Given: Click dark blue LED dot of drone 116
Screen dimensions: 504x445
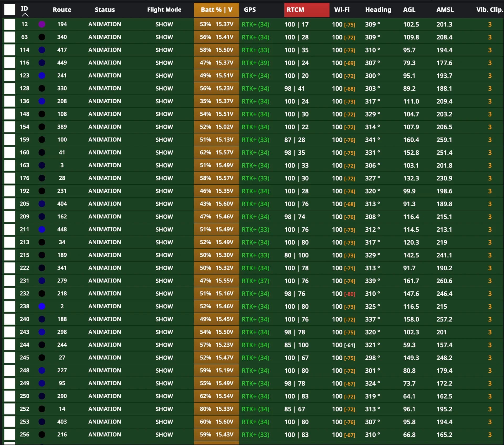Looking at the screenshot, I should pyautogui.click(x=42, y=63).
